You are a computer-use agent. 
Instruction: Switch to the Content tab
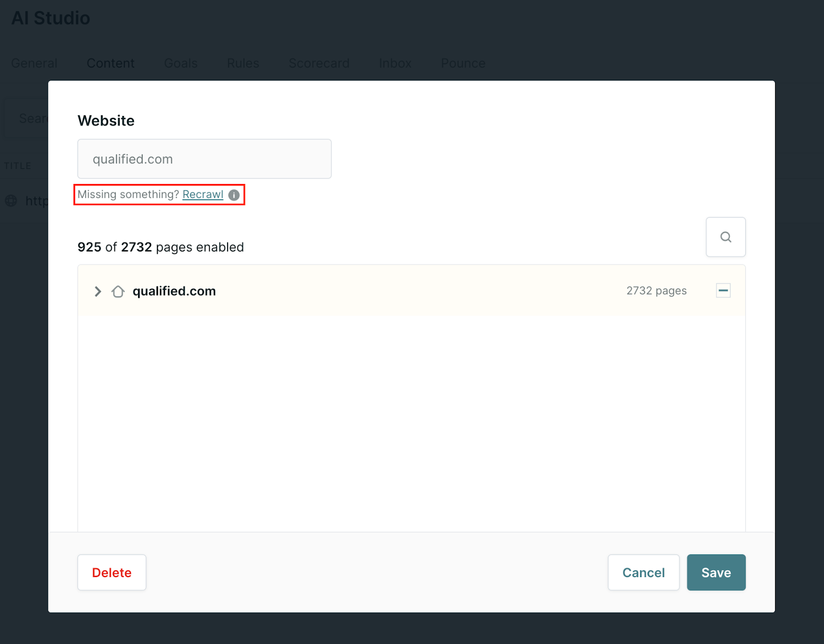[110, 63]
